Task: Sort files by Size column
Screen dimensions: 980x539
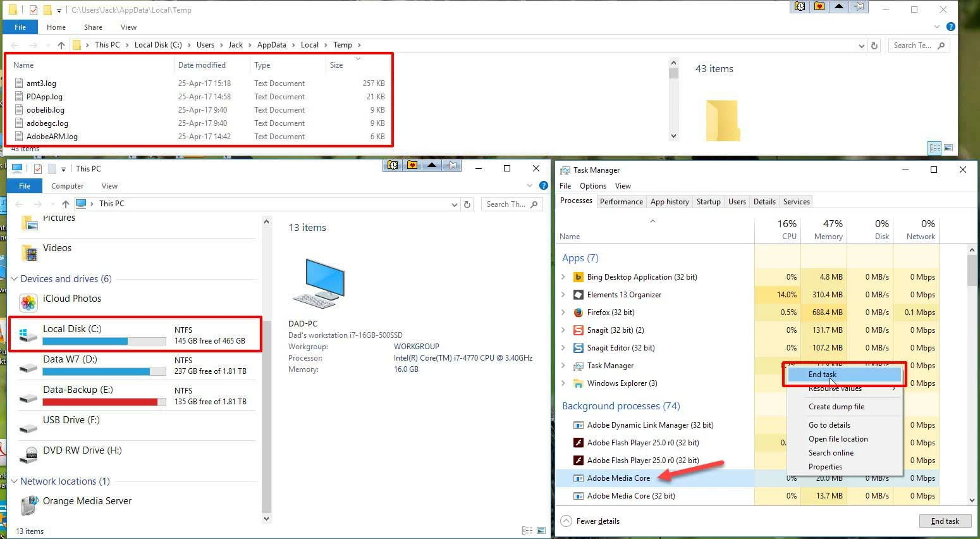Action: pyautogui.click(x=336, y=65)
